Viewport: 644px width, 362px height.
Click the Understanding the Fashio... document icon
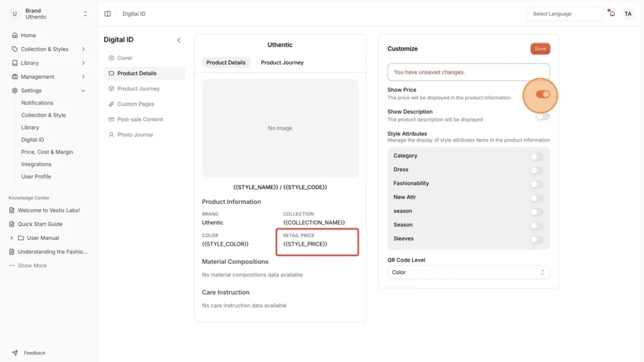12,252
